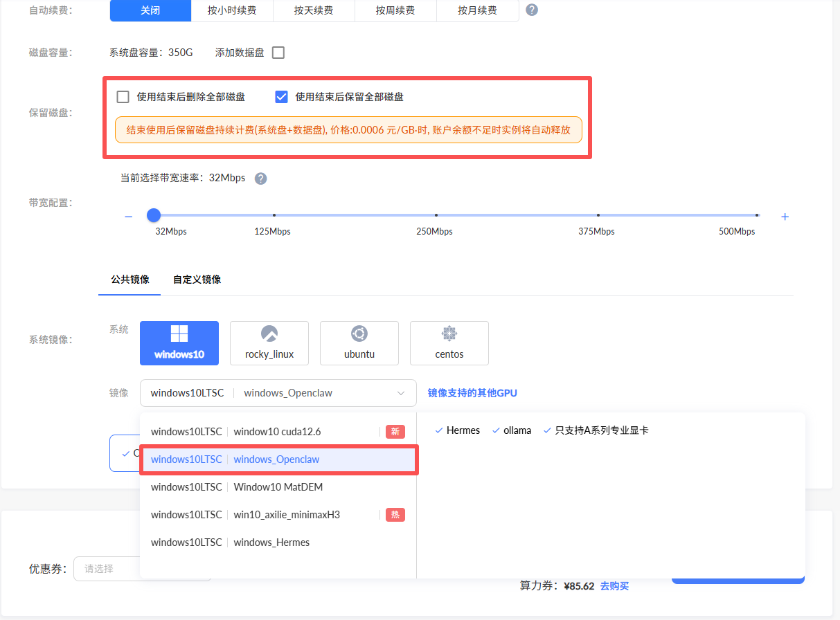Click the bandwidth plus icon
Image resolution: width=840 pixels, height=620 pixels.
click(x=785, y=217)
